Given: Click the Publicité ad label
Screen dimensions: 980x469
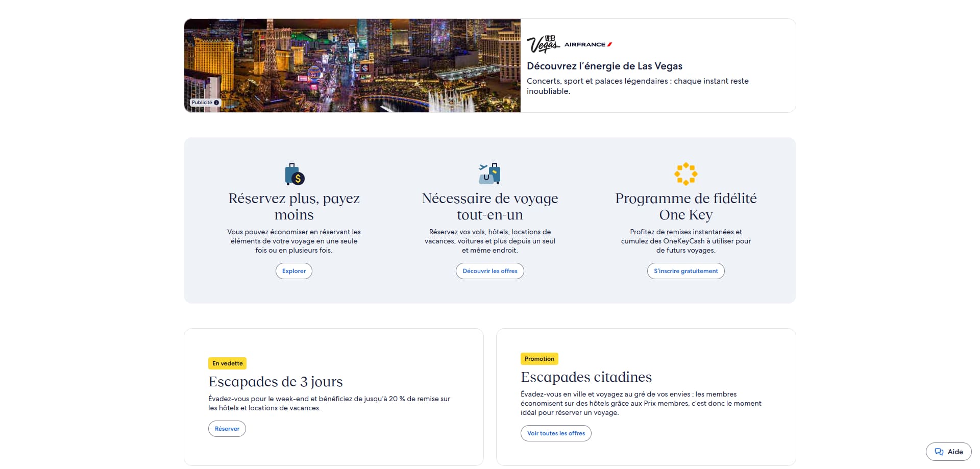Looking at the screenshot, I should [205, 103].
